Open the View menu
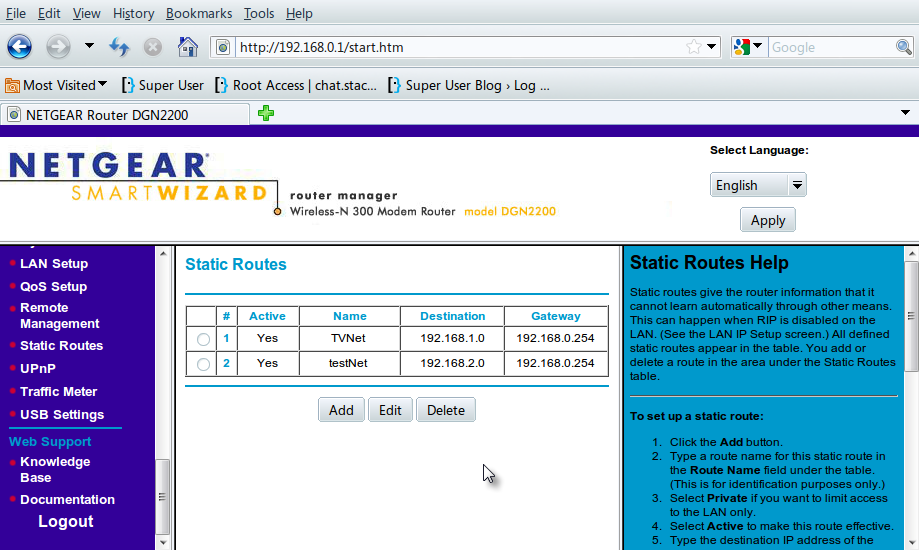919x550 pixels. point(86,13)
